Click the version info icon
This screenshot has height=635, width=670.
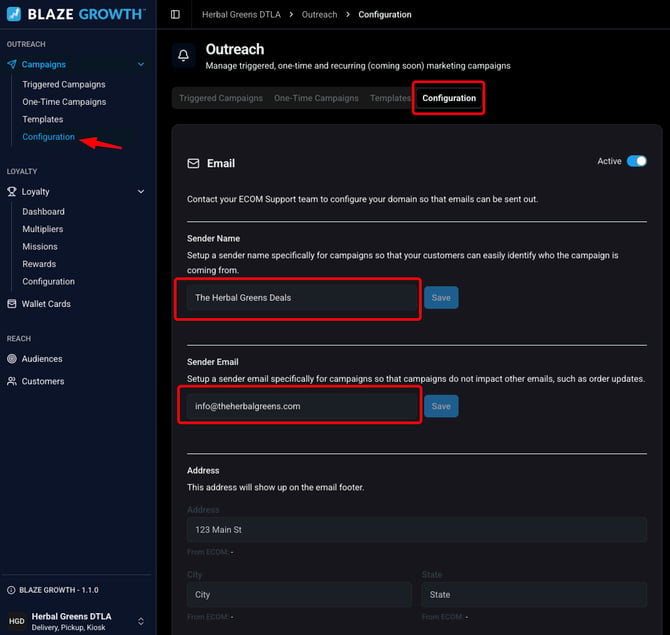click(11, 590)
